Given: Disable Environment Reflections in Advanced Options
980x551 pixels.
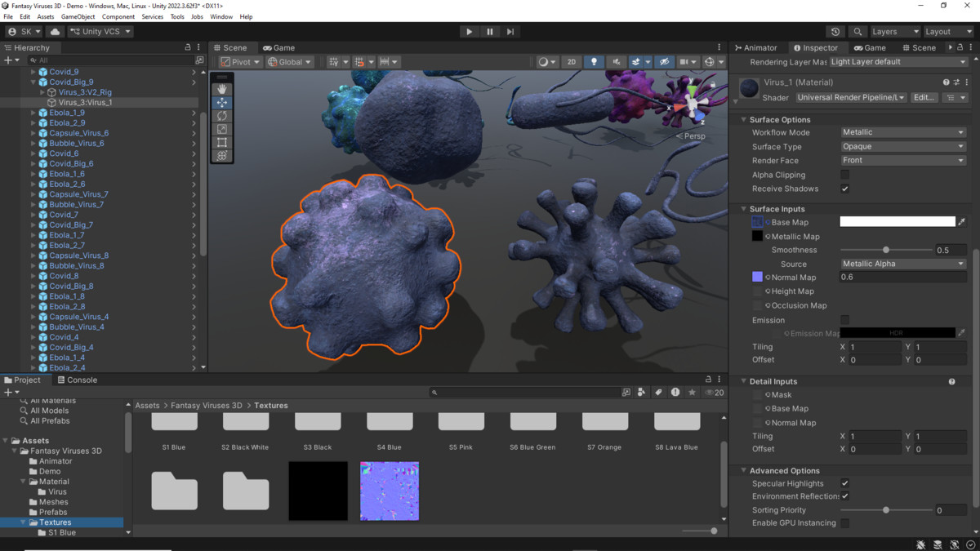Looking at the screenshot, I should tap(844, 496).
